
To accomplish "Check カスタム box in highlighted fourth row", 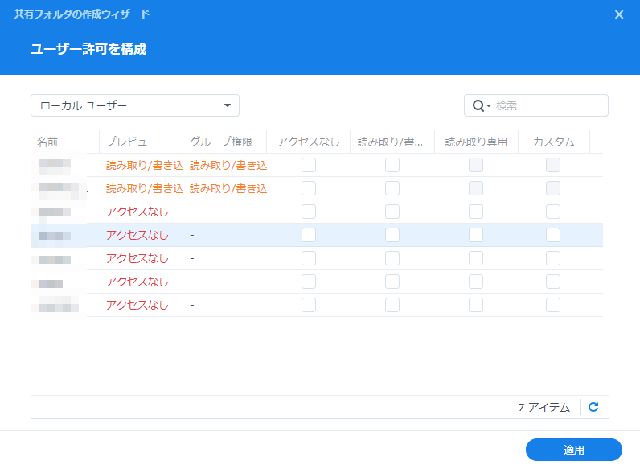I will [x=553, y=234].
